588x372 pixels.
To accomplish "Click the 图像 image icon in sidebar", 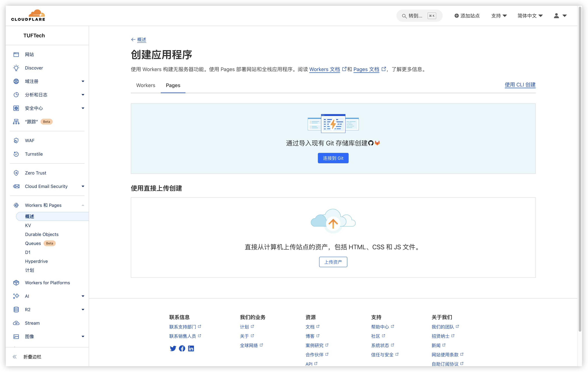I will pyautogui.click(x=16, y=336).
